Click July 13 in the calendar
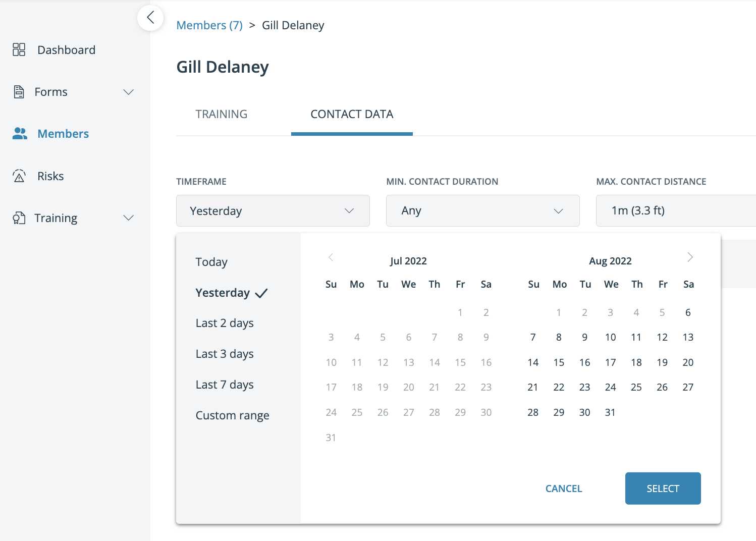This screenshot has height=541, width=756. coord(409,362)
